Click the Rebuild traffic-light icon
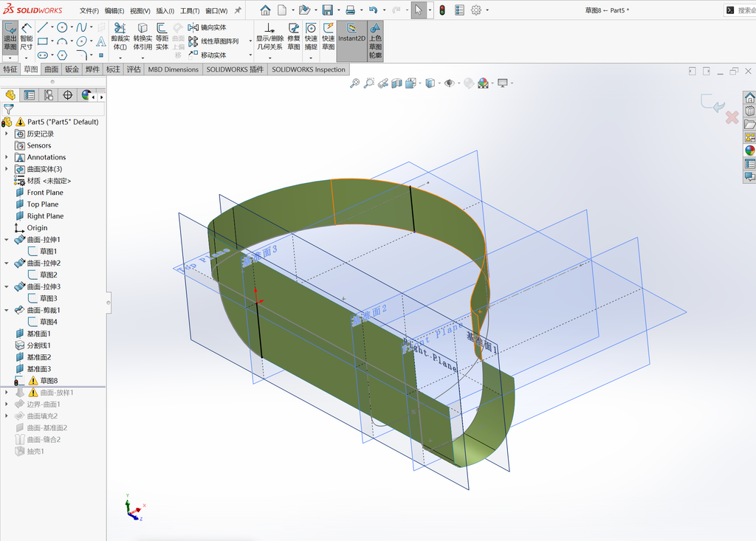The image size is (756, 541). [442, 10]
